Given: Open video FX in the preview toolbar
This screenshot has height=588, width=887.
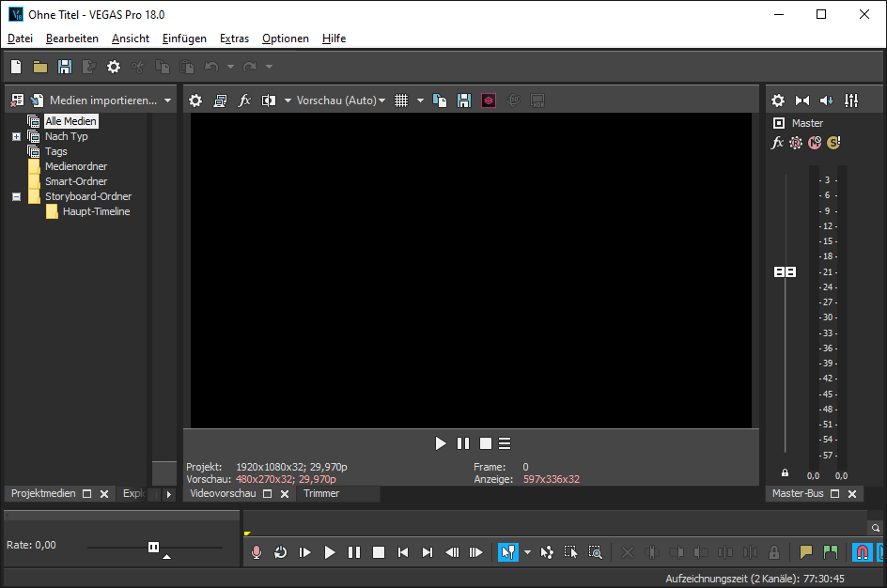Looking at the screenshot, I should (x=244, y=101).
